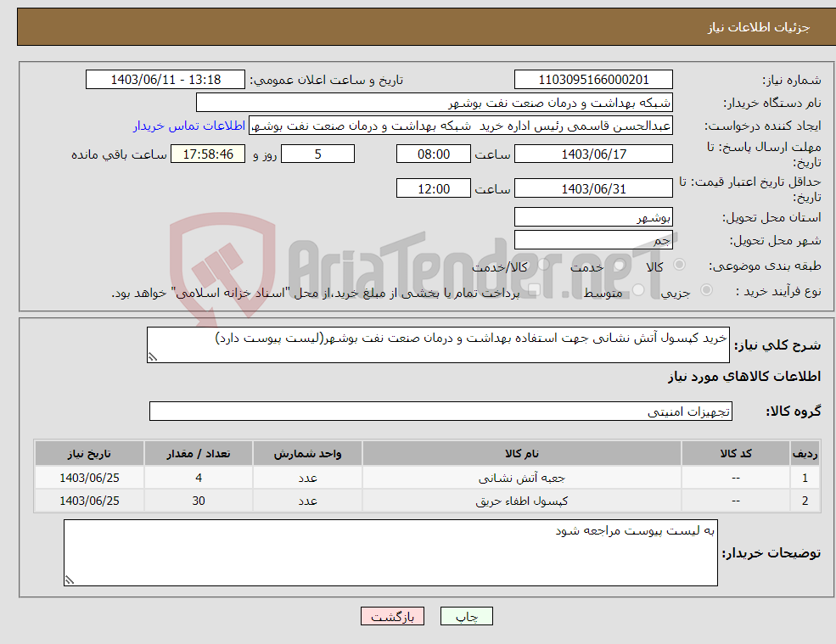Grab the resize handle of buyer notes textarea
Viewport: 836px width, 644px height.
pyautogui.click(x=70, y=580)
